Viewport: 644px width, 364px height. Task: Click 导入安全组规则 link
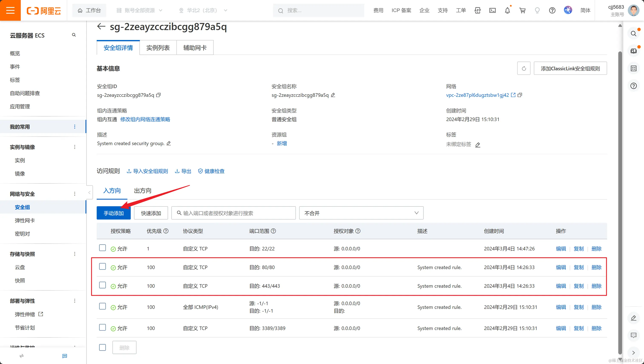(x=147, y=171)
